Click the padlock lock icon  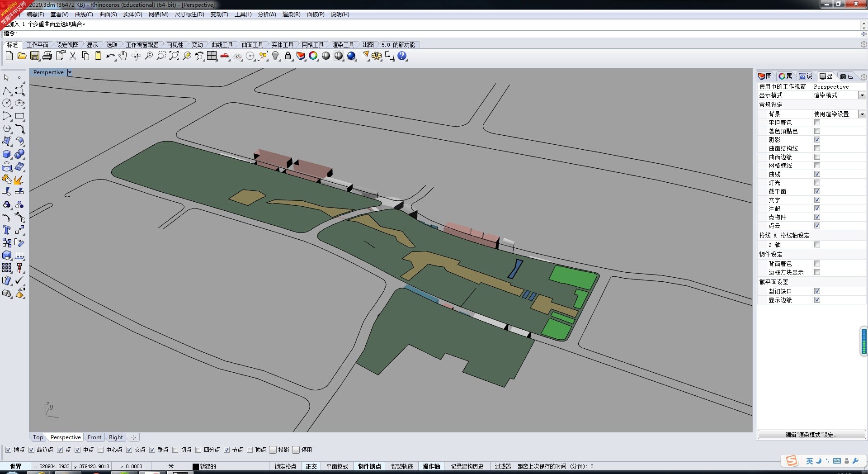click(288, 56)
